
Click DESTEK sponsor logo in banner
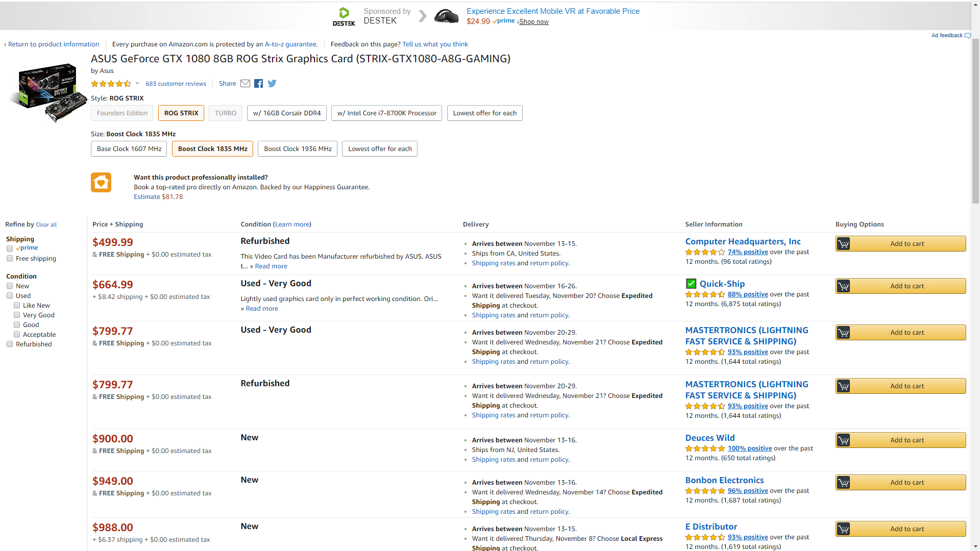pos(344,16)
